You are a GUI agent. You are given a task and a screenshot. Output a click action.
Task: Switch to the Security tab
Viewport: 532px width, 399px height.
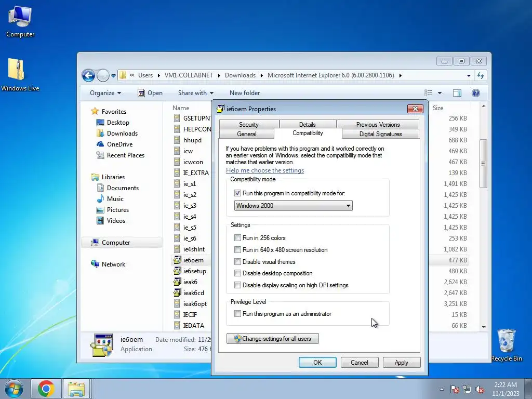coord(249,124)
